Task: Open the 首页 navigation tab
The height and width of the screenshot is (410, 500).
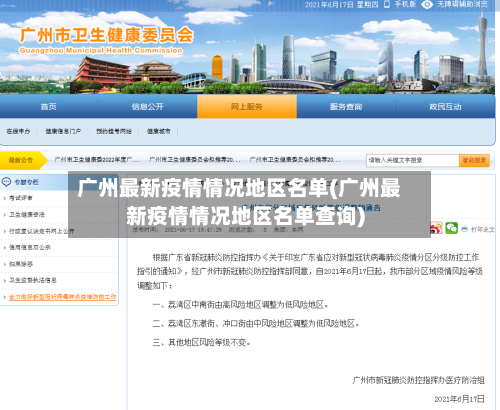Action: tap(49, 106)
